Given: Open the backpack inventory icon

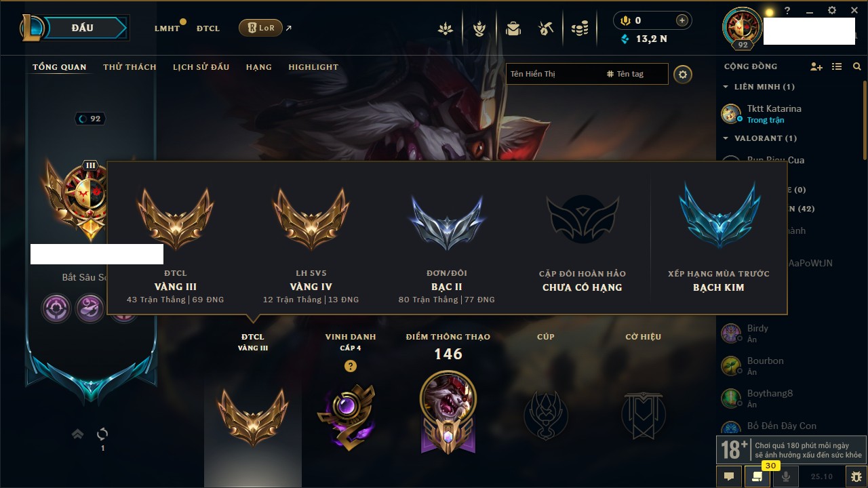Looking at the screenshot, I should tap(513, 28).
